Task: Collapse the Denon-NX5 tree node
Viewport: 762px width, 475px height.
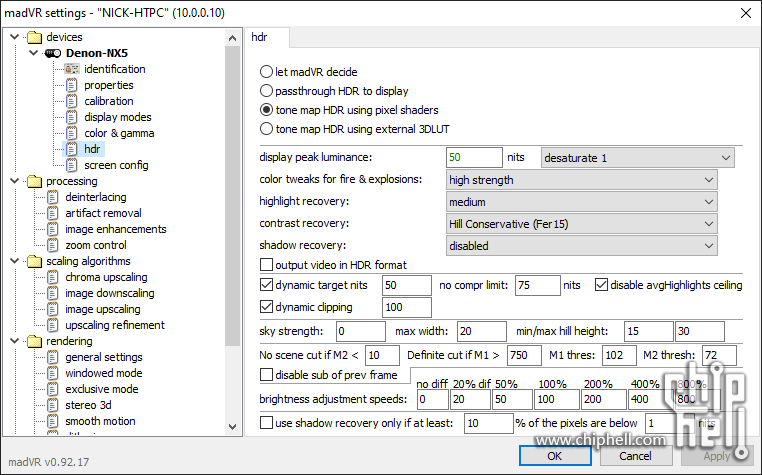Action: (34, 53)
